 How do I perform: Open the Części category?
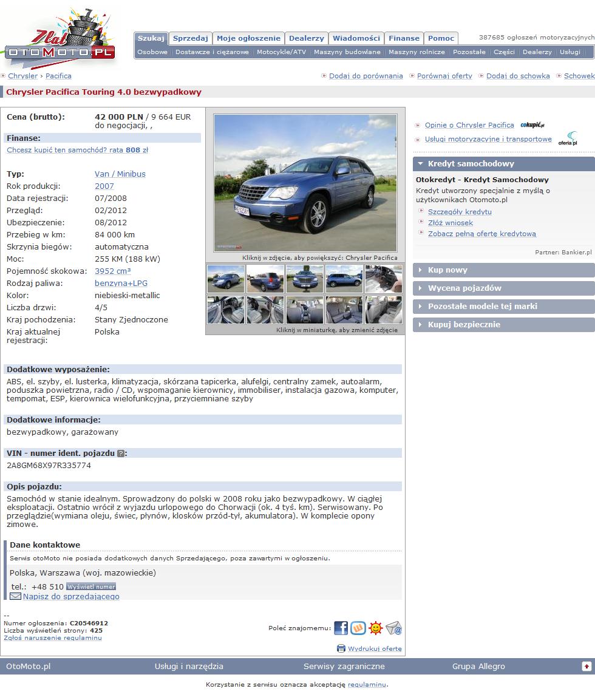point(504,52)
